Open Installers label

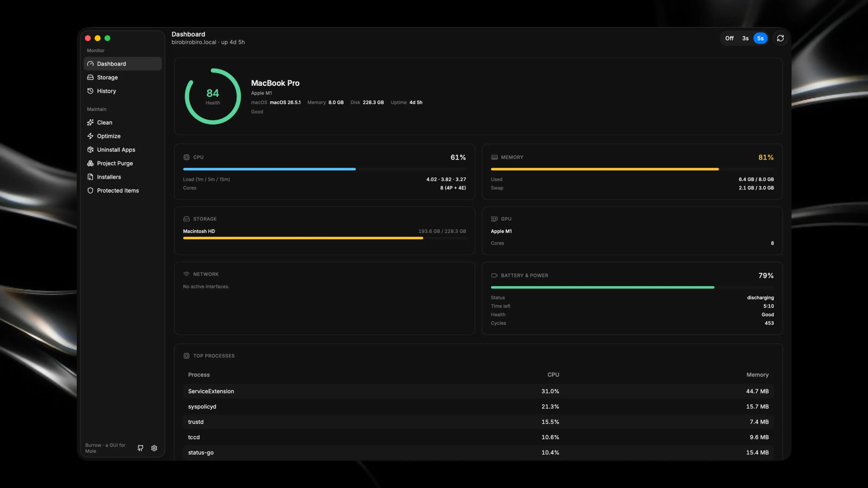109,177
